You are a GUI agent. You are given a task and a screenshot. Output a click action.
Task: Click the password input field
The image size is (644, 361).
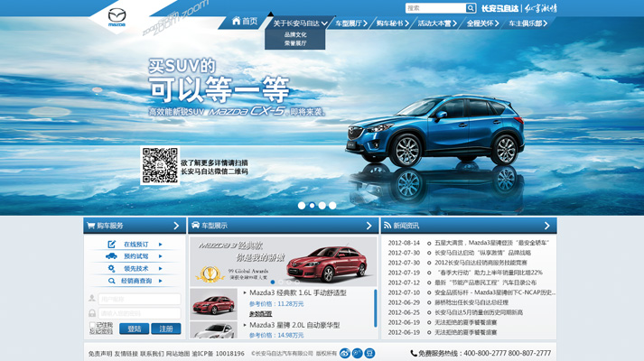coord(139,313)
